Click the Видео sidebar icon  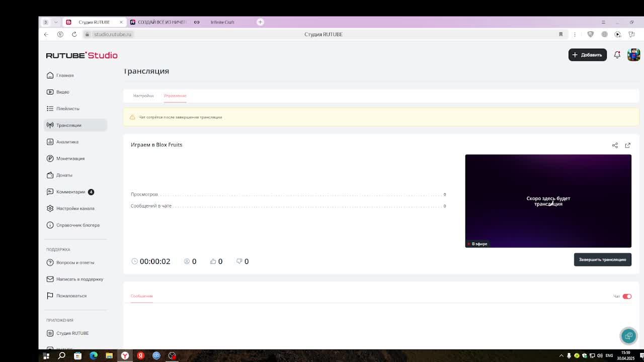pos(50,92)
